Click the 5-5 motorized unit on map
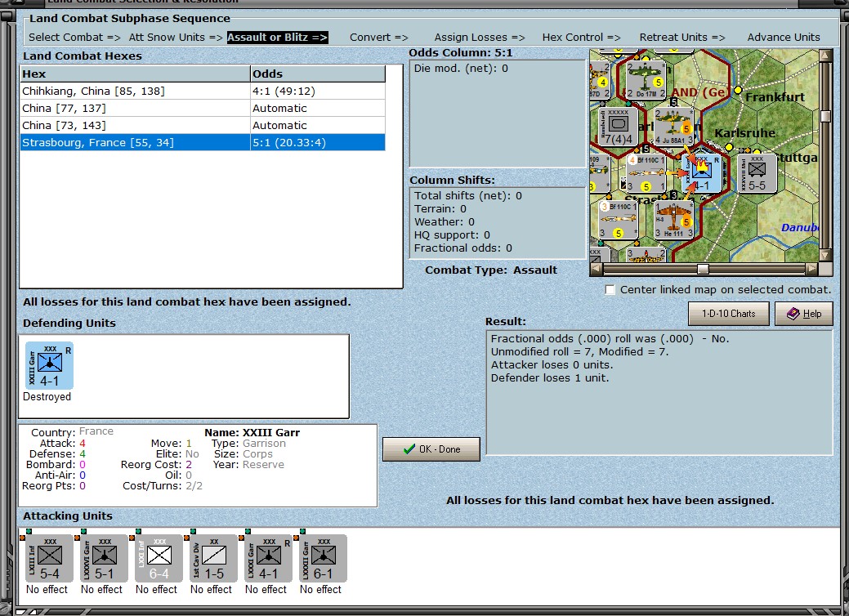 757,172
